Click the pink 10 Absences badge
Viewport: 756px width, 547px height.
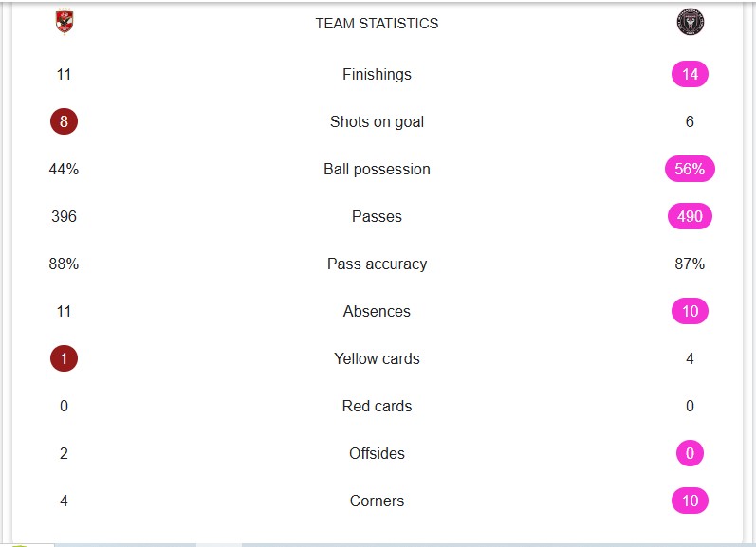coord(690,311)
